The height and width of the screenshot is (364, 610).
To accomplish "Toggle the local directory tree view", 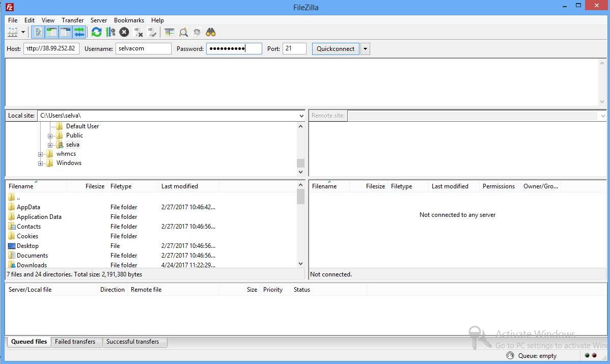I will click(51, 32).
